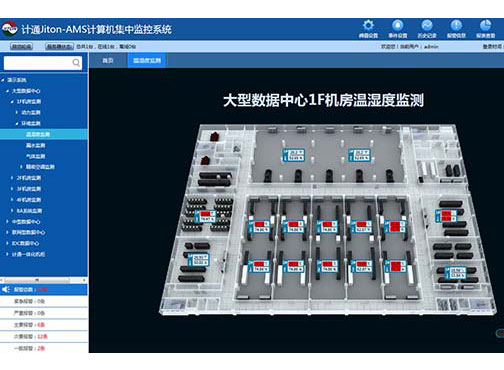Open the bell event settings icon
Image resolution: width=504 pixels, height=370 pixels.
tap(398, 25)
